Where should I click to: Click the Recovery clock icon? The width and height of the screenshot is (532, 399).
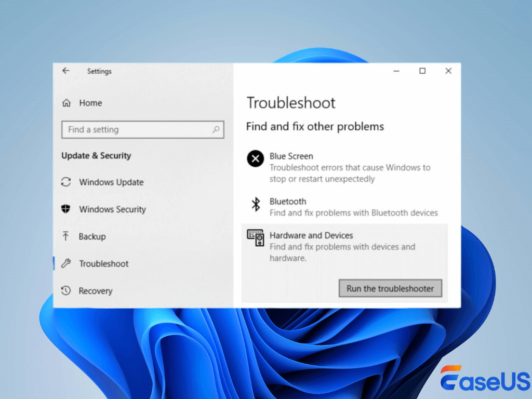(66, 290)
